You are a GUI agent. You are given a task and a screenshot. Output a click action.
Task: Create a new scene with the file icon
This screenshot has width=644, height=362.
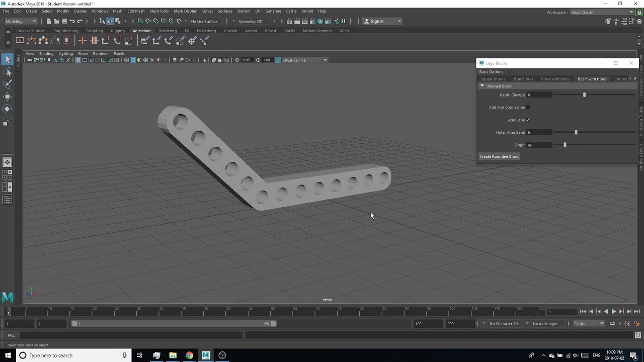49,21
